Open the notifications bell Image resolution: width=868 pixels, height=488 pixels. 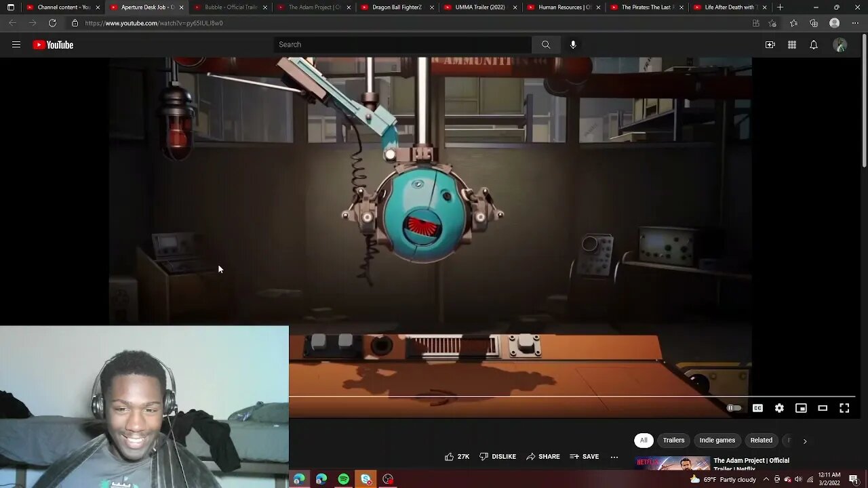click(x=814, y=45)
